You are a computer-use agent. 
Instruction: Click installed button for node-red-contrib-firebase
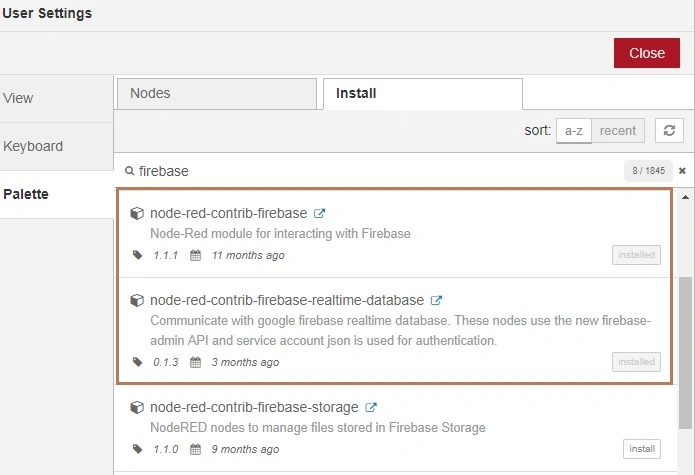click(x=636, y=255)
